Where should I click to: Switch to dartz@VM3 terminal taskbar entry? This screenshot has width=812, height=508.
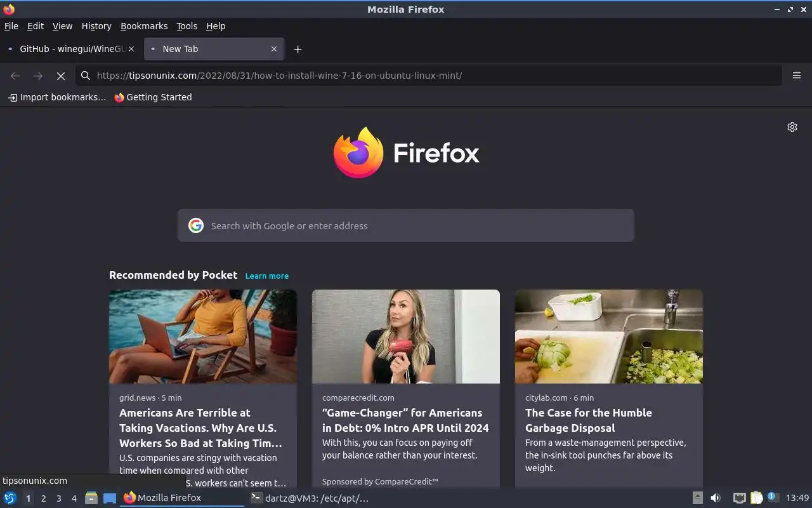[x=310, y=498]
